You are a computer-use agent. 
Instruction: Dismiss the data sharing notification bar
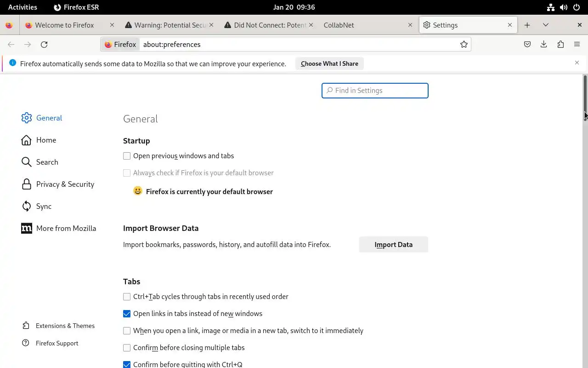577,63
